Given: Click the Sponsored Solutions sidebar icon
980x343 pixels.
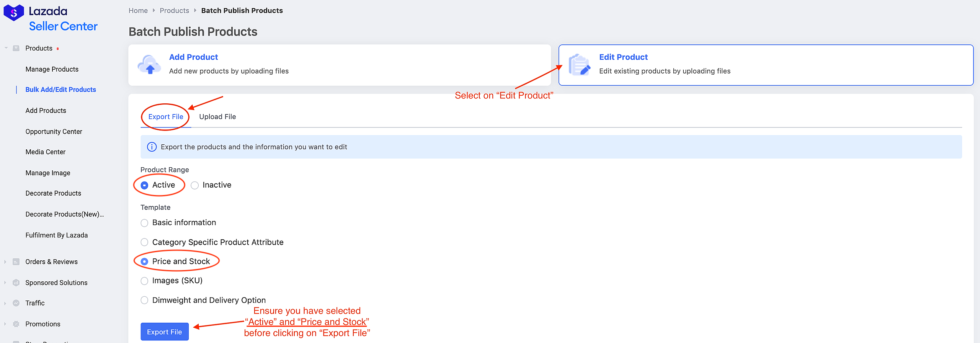Looking at the screenshot, I should pyautogui.click(x=16, y=283).
